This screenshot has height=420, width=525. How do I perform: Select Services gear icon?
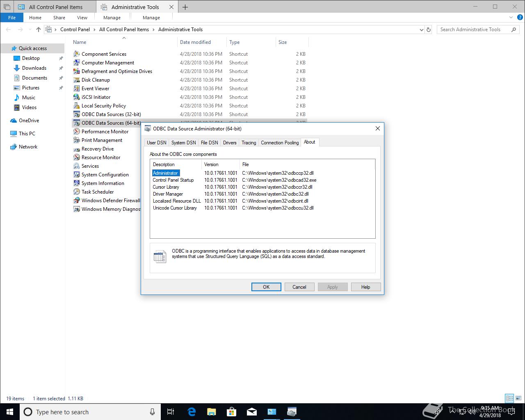[x=76, y=166]
